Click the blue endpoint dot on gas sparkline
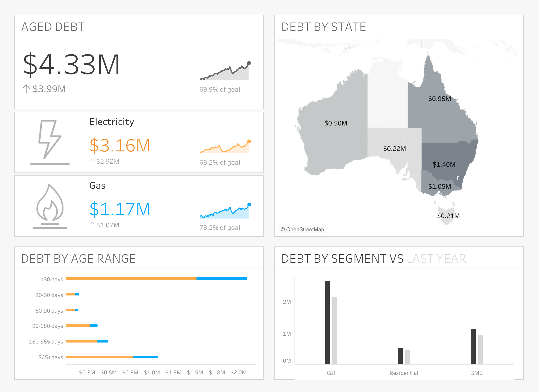This screenshot has width=539, height=392. click(249, 205)
